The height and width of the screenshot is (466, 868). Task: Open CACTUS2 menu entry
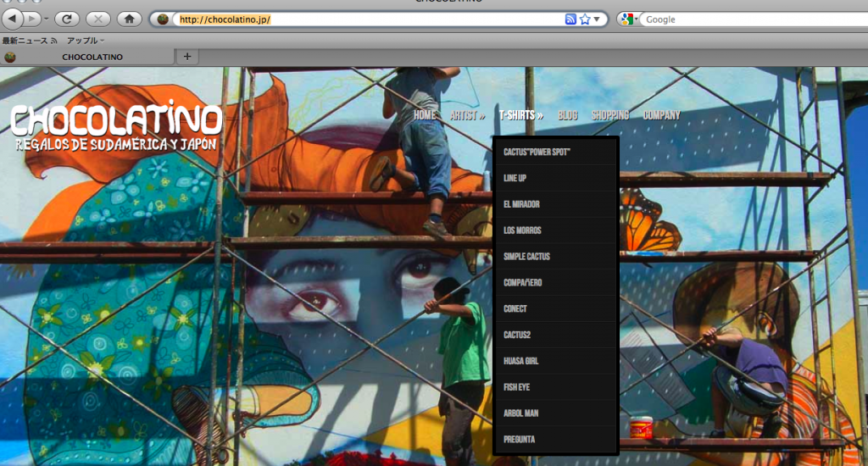(556, 335)
